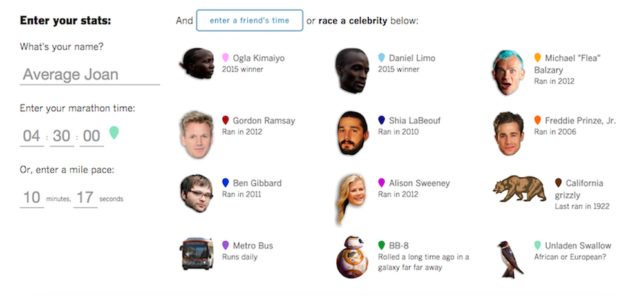Click Ogla Kimaiyo's pink marker pin
Image resolution: width=644 pixels, height=296 pixels.
pyautogui.click(x=225, y=57)
